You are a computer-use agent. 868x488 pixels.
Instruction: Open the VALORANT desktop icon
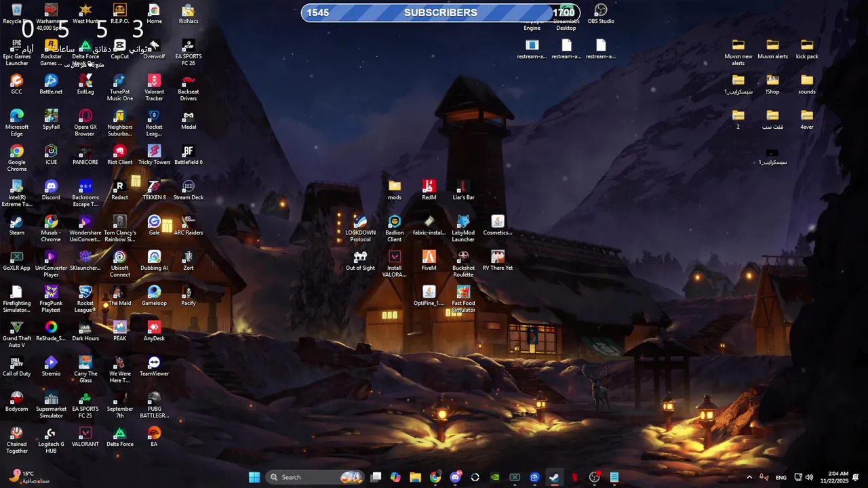pos(85,436)
